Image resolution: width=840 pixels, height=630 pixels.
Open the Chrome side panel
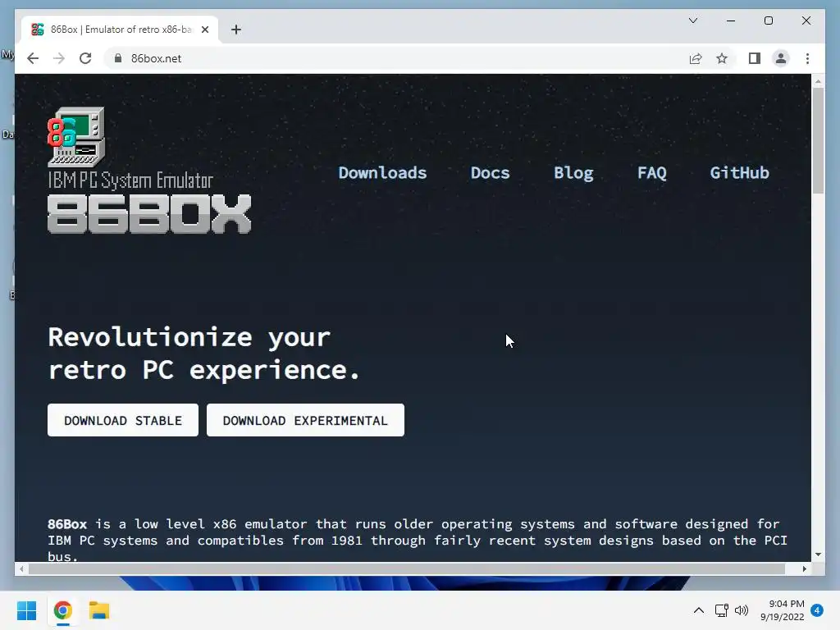click(755, 58)
